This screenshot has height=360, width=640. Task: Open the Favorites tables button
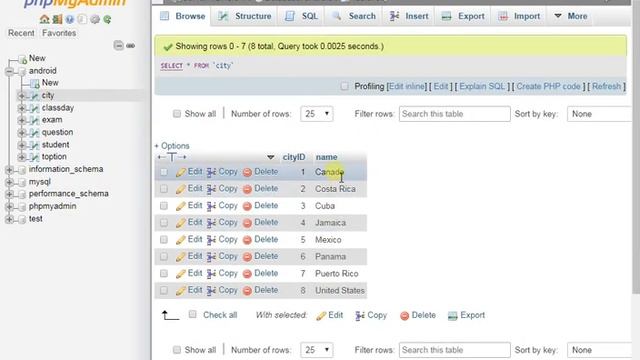[x=59, y=33]
